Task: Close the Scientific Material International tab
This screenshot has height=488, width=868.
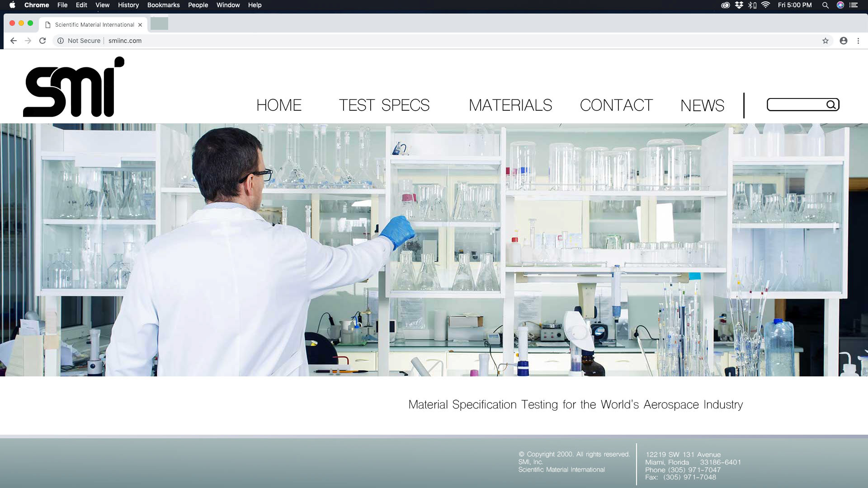Action: tap(140, 25)
